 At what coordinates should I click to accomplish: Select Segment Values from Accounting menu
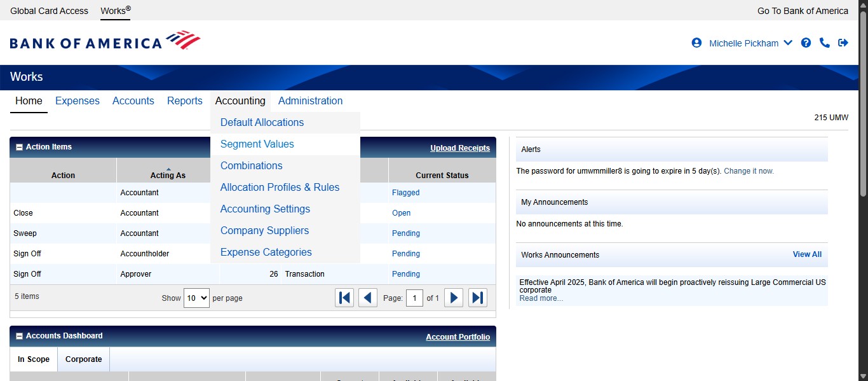tap(257, 144)
